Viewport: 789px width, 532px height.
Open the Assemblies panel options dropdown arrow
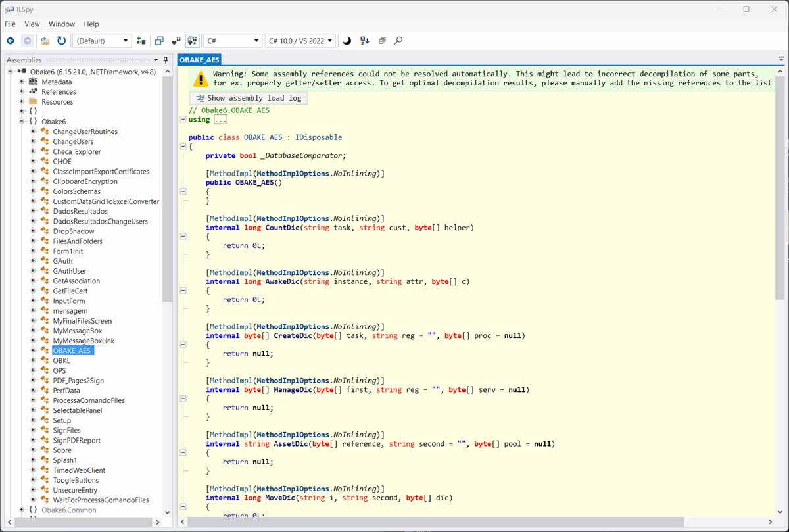pos(156,60)
